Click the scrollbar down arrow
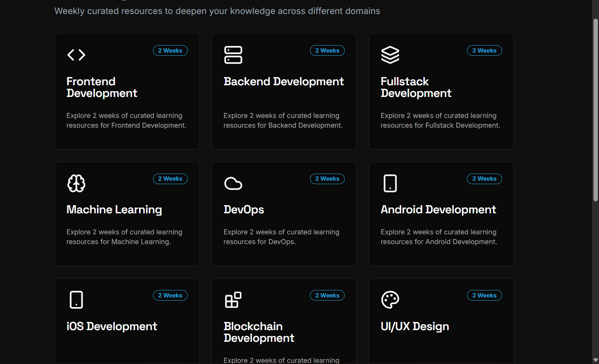Viewport: 599px width, 364px height. tap(595, 360)
